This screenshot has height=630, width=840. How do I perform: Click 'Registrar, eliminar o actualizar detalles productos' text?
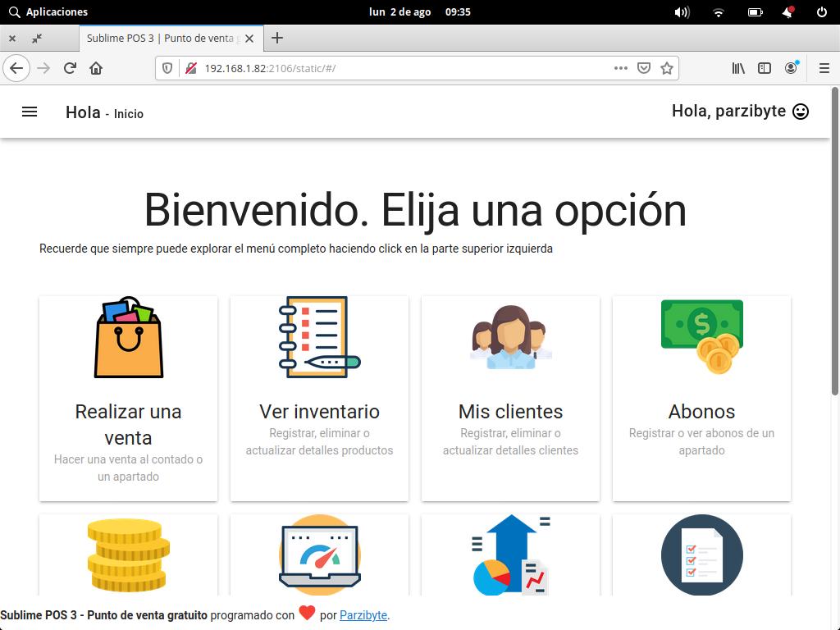click(x=319, y=441)
